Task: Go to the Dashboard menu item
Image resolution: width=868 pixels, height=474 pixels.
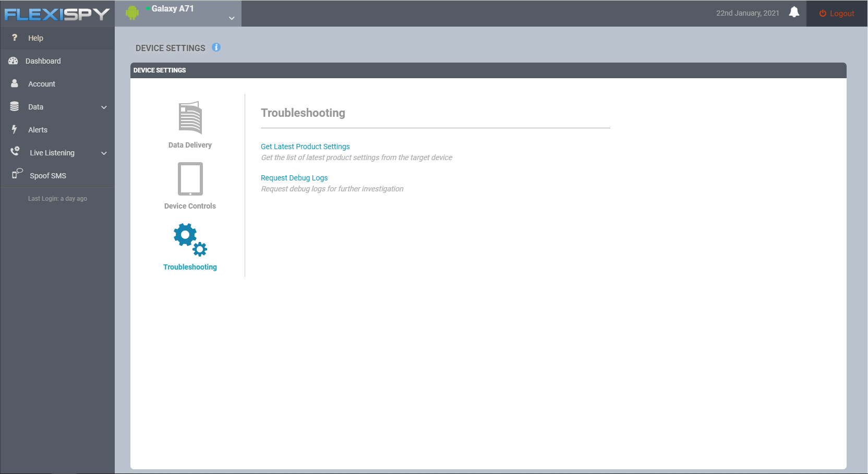Action: pos(57,61)
